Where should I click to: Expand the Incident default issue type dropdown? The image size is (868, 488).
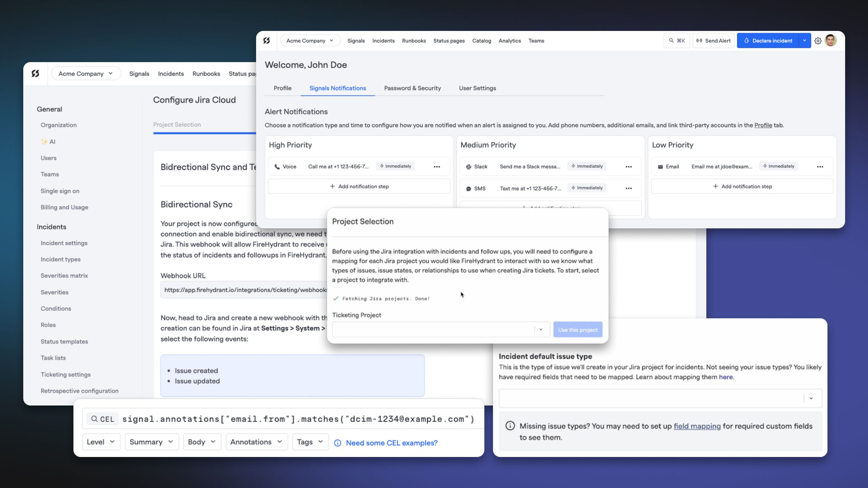[x=660, y=398]
